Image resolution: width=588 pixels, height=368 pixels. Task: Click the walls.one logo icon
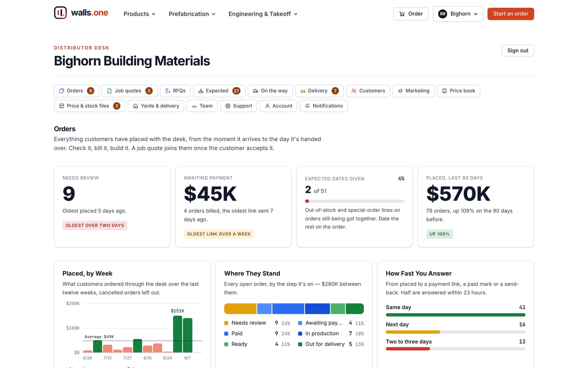click(60, 13)
